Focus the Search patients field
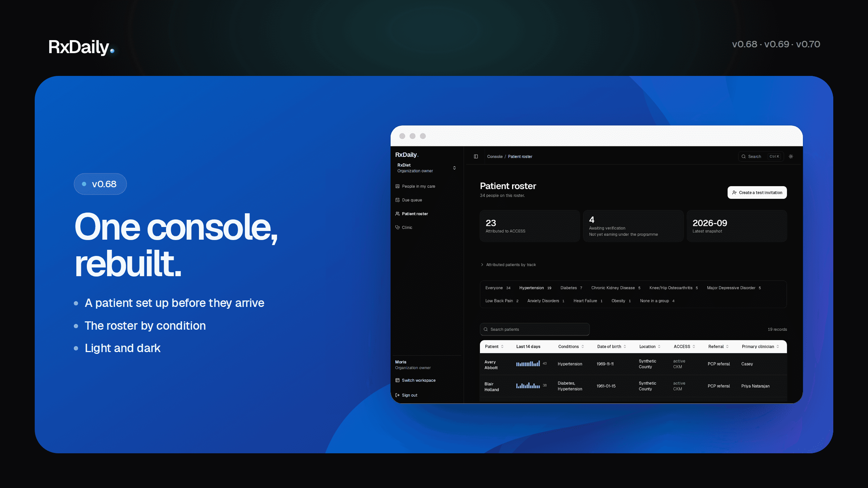 pyautogui.click(x=535, y=329)
